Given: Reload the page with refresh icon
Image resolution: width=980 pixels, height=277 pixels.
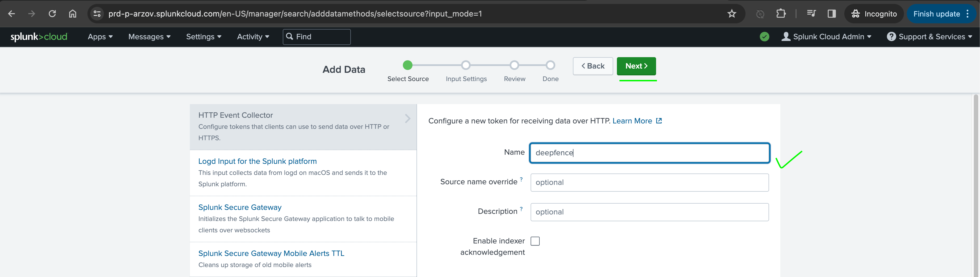Looking at the screenshot, I should pos(52,14).
